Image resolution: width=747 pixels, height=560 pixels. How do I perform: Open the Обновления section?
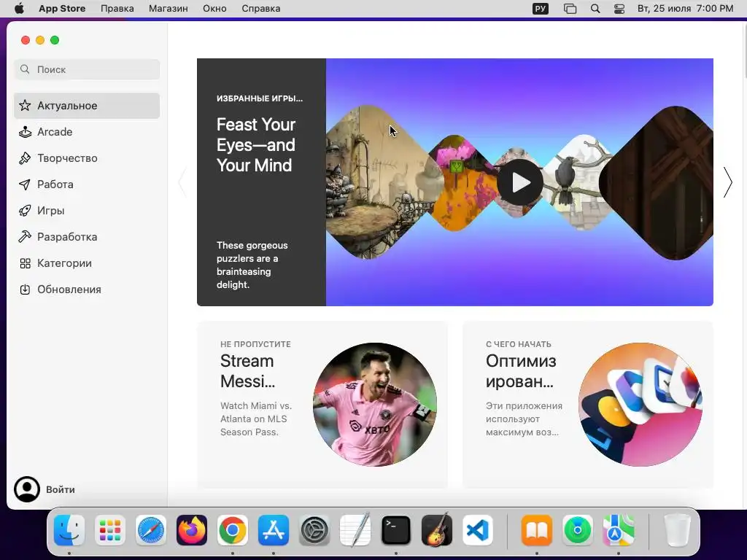(87, 289)
